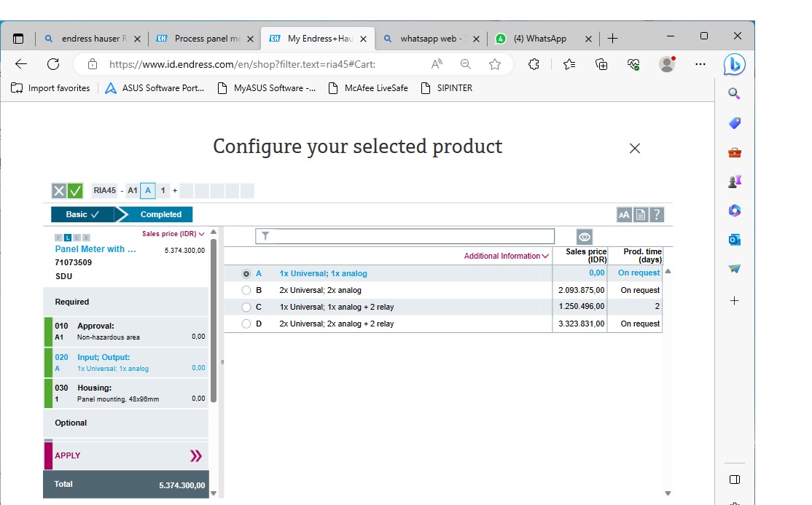Viewport: 812px width, 505px height.
Task: Select option C with 2 relay, 1x Universal
Action: click(246, 307)
